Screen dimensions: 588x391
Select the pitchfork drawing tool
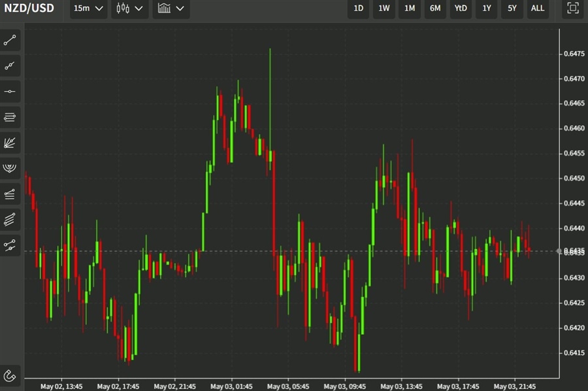tap(10, 245)
